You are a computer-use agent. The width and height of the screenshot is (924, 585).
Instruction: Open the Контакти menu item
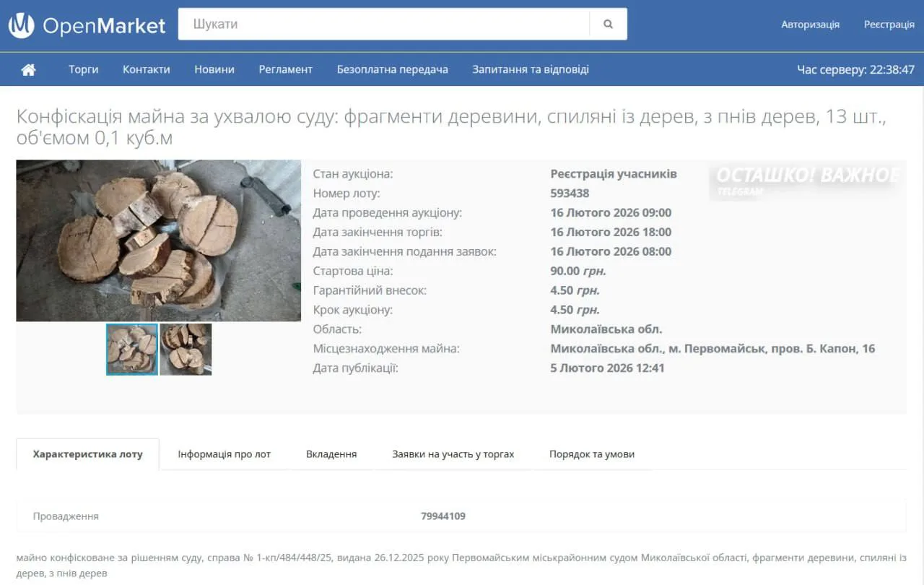coord(146,69)
